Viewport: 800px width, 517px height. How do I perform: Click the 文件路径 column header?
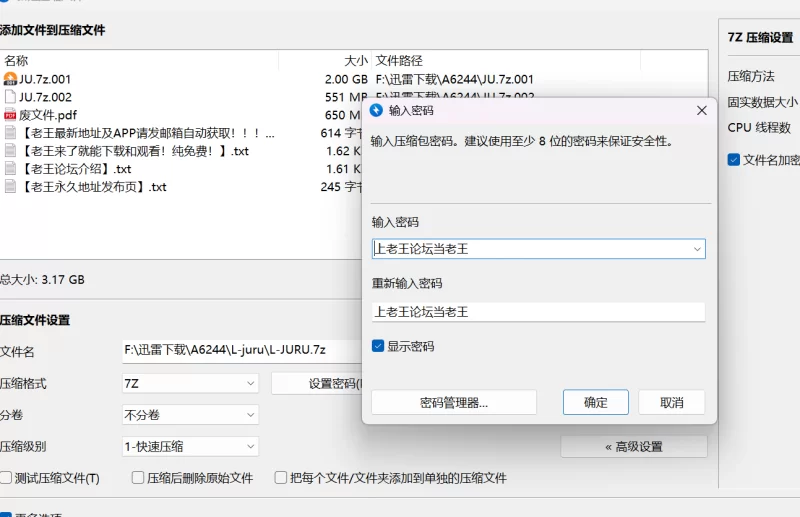pyautogui.click(x=399, y=61)
